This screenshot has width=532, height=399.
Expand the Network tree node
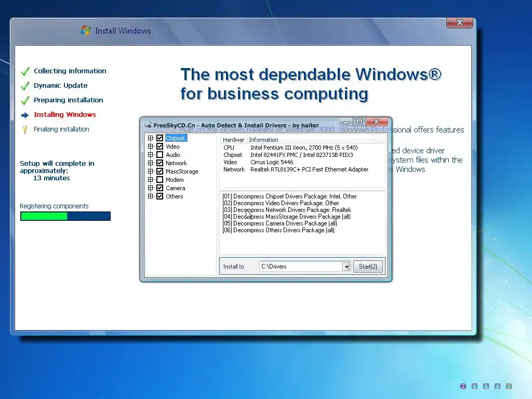coord(150,163)
